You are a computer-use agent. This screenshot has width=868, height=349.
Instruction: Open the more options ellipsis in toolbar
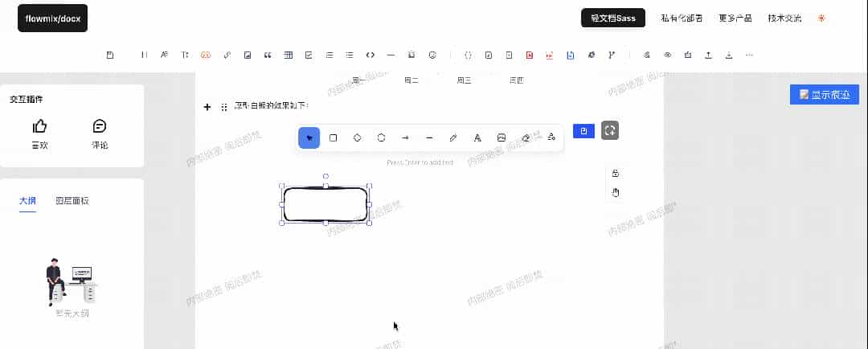(750, 55)
